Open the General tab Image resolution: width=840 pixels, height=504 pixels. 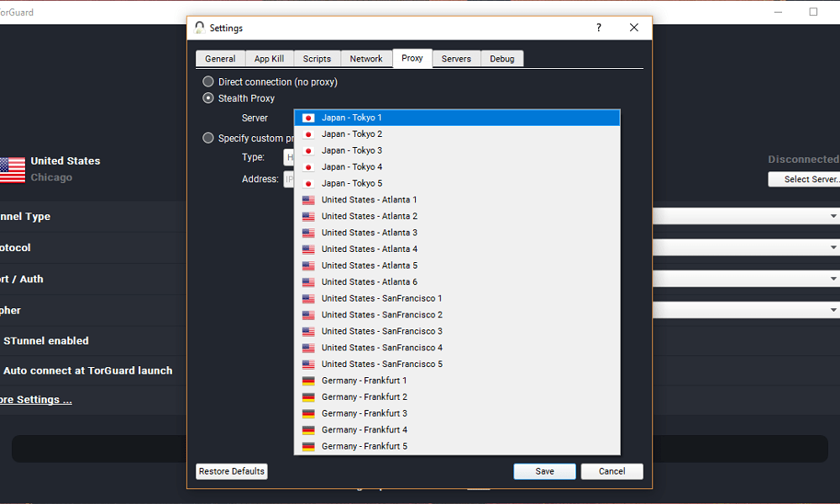pos(220,59)
